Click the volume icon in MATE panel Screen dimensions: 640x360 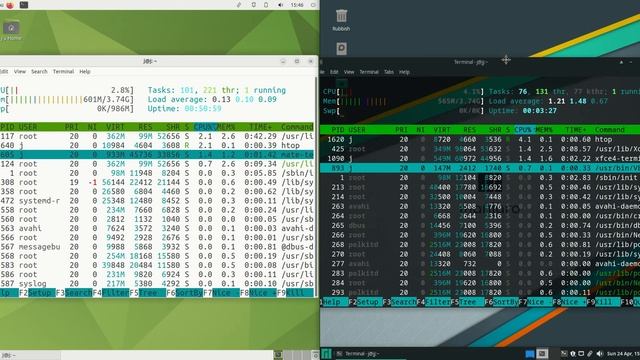[280, 5]
